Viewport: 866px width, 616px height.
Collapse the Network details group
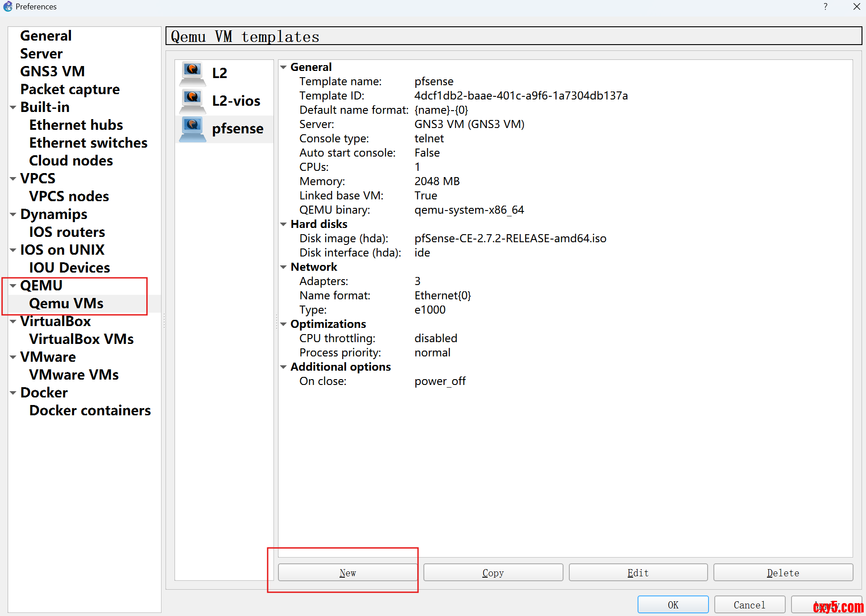tap(283, 267)
